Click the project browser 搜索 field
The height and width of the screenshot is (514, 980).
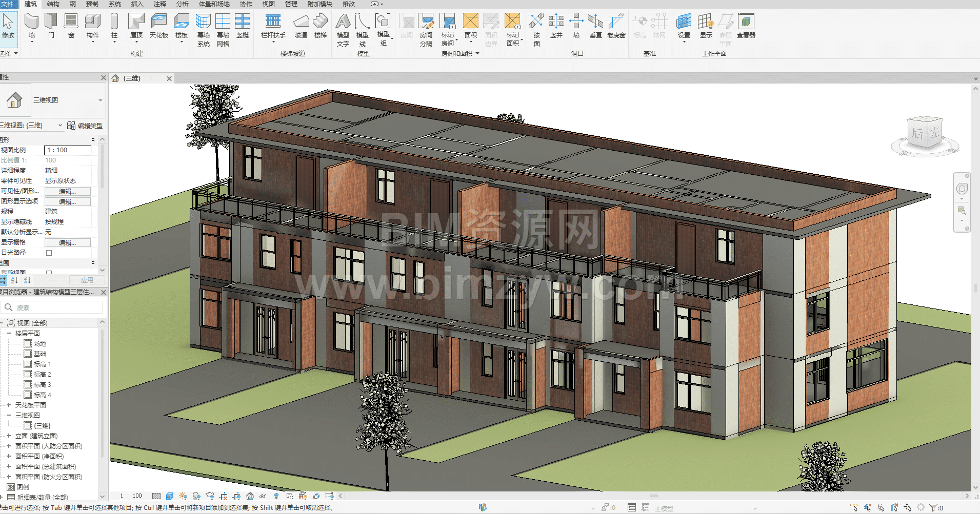pyautogui.click(x=52, y=307)
